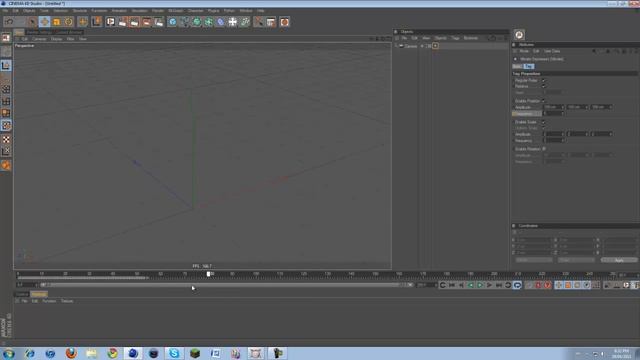Switch to the Basic tab in Attributes

[518, 66]
